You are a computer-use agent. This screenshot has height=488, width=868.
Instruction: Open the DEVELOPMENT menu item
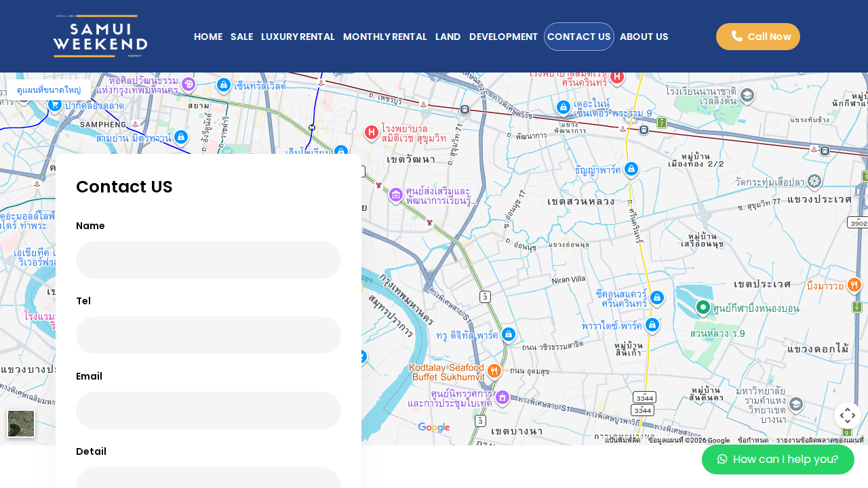(x=503, y=37)
